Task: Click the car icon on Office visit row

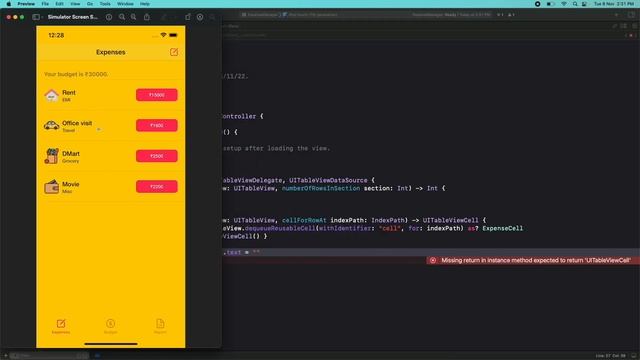Action: coord(51,126)
